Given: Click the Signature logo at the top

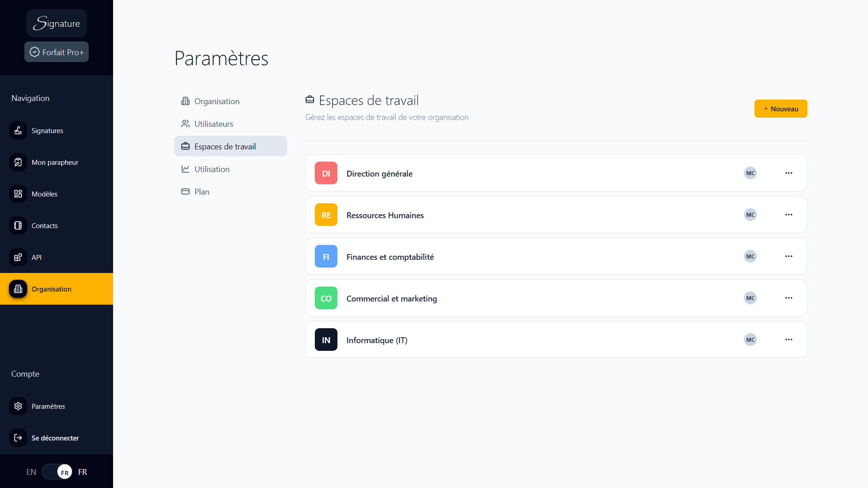Looking at the screenshot, I should click(x=56, y=23).
